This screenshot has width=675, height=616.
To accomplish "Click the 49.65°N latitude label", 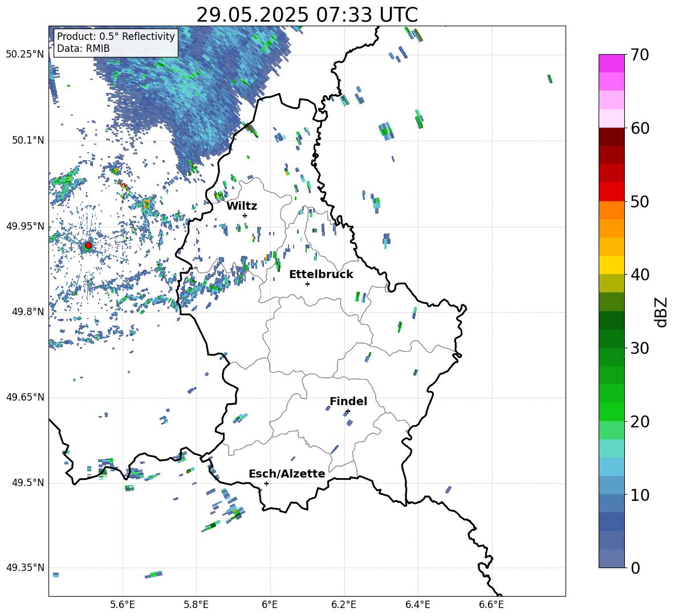I will coord(25,397).
